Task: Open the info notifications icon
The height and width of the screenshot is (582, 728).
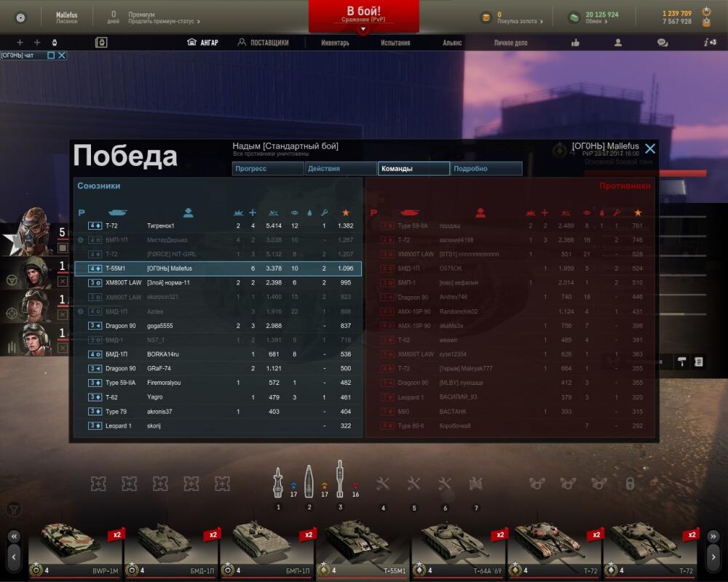Action: [x=709, y=42]
